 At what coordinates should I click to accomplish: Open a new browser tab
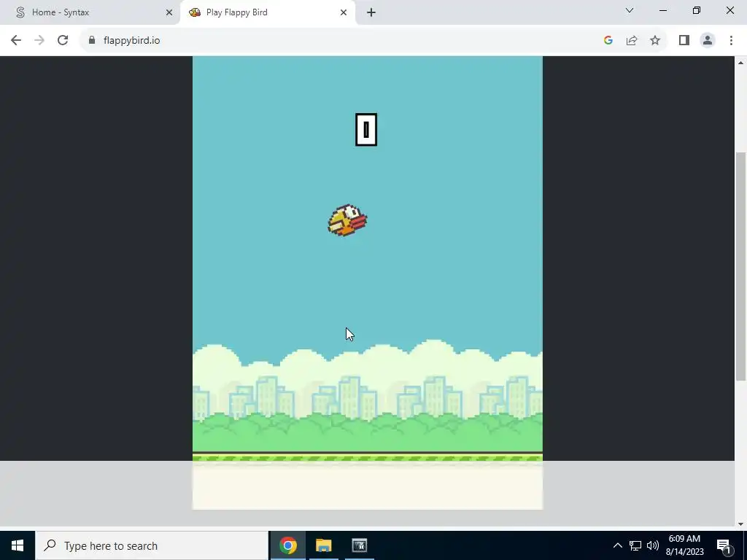pos(371,12)
